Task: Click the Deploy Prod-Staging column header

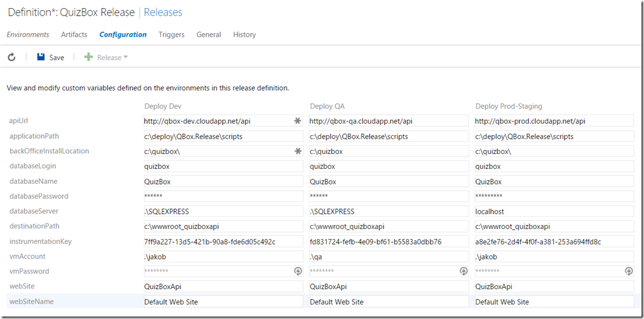Action: [509, 106]
